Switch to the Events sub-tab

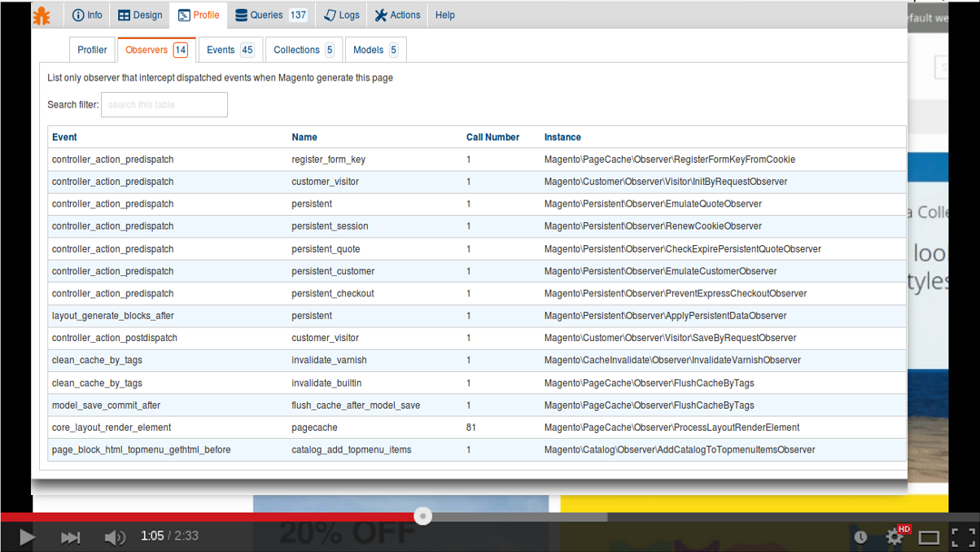(230, 50)
